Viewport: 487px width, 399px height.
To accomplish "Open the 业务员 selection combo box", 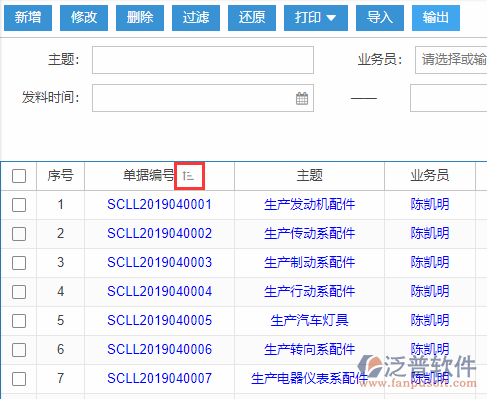I will 451,60.
